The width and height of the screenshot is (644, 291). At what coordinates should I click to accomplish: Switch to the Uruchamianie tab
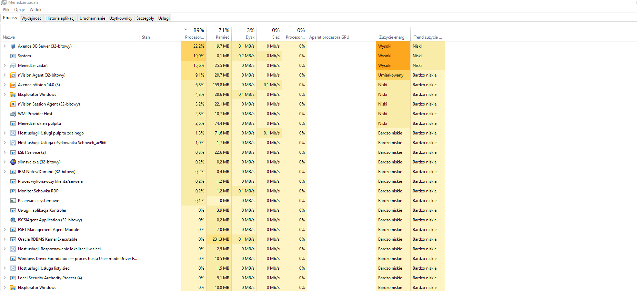pos(92,18)
